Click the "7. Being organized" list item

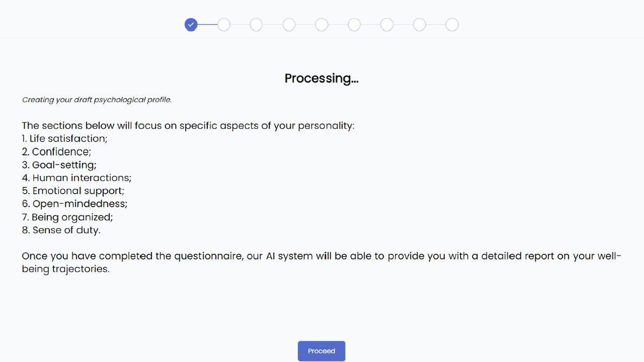pyautogui.click(x=68, y=217)
